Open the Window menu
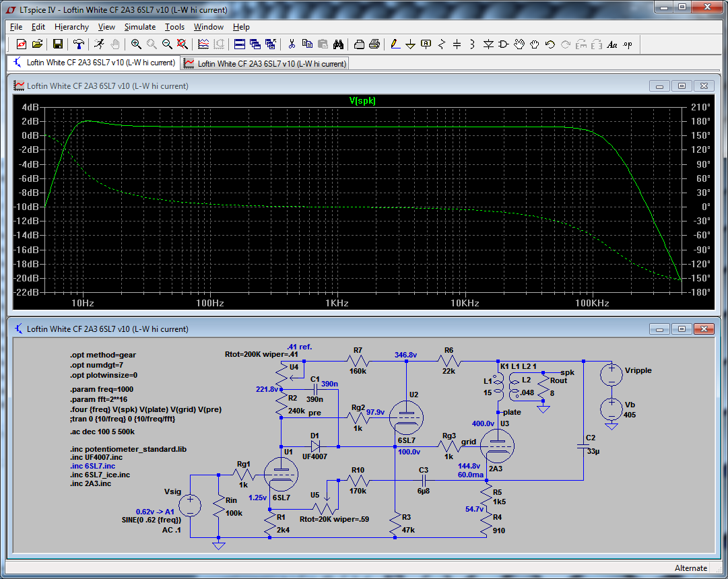The image size is (728, 579). pos(209,27)
